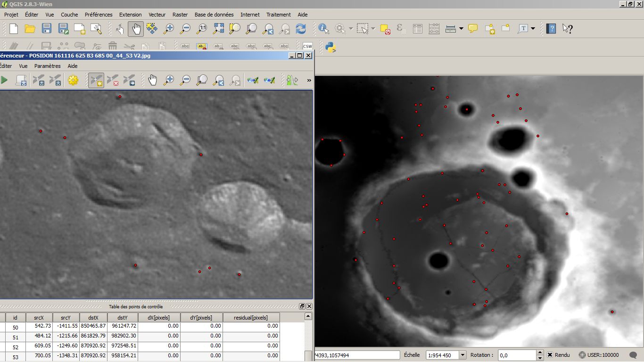Viewport: 644px width, 362px height.
Task: Click the Identify Features tool
Action: (323, 29)
